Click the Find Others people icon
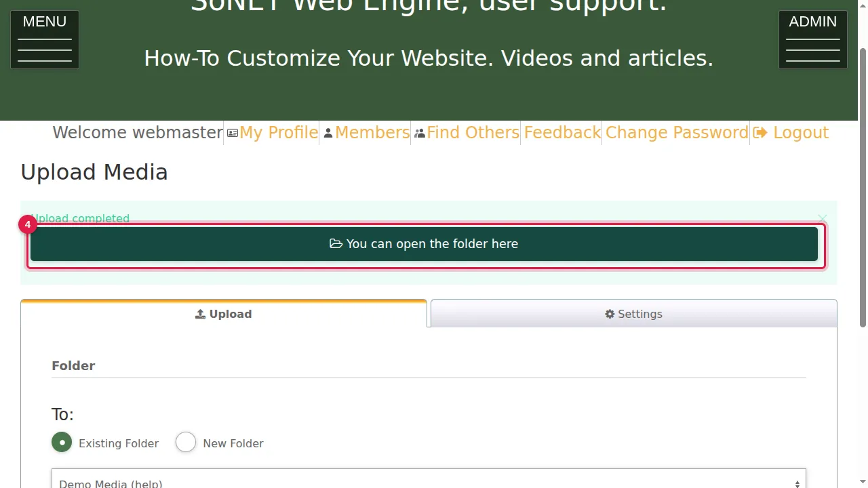 pos(420,134)
